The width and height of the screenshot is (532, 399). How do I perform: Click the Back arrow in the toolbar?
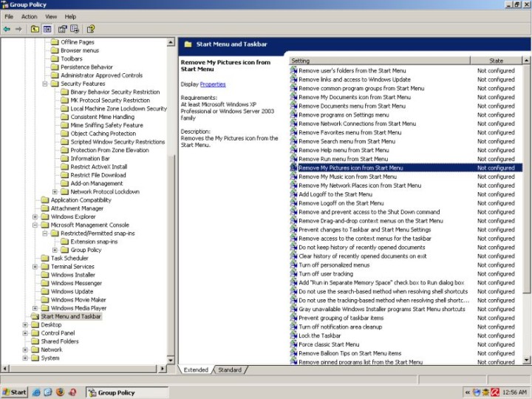click(7, 29)
